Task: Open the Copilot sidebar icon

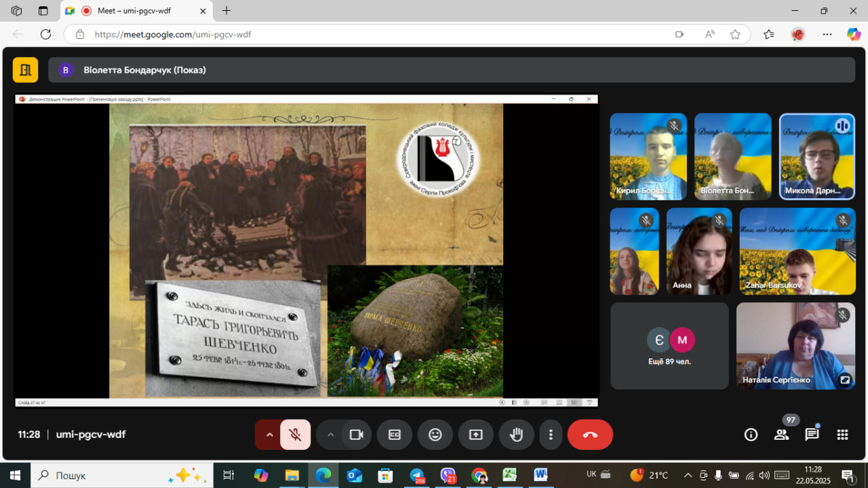Action: click(x=854, y=34)
